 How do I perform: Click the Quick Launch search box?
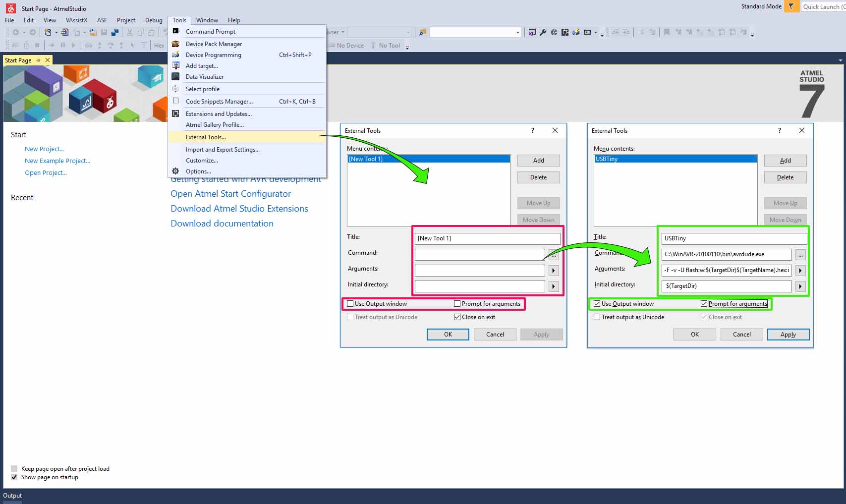823,6
